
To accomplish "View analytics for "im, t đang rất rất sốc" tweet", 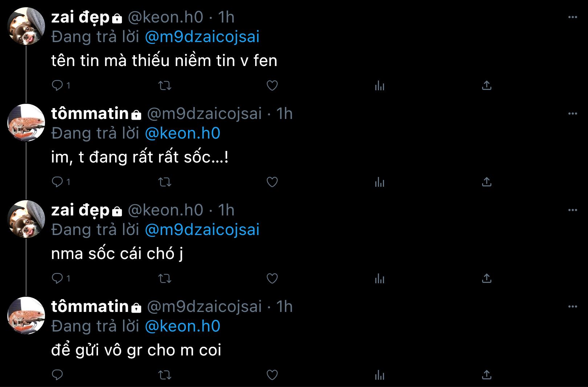I will point(379,182).
